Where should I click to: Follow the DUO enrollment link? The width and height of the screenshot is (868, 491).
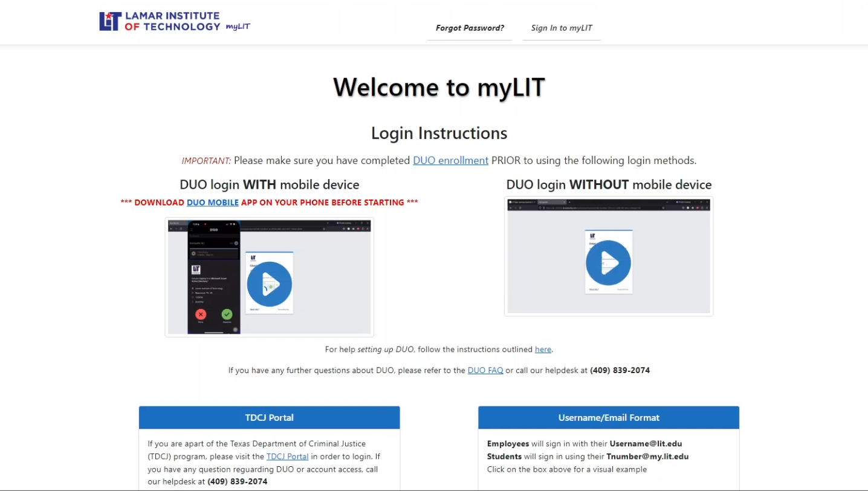(x=450, y=161)
